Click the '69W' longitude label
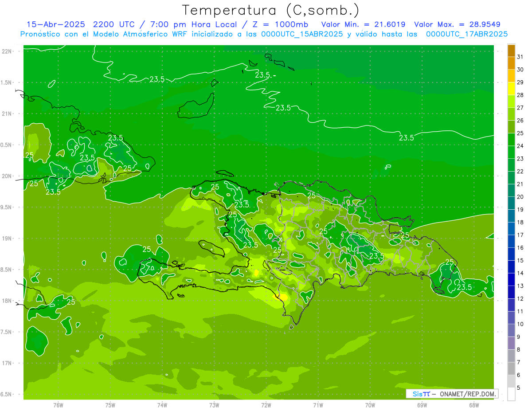The width and height of the screenshot is (532, 411). click(x=422, y=405)
